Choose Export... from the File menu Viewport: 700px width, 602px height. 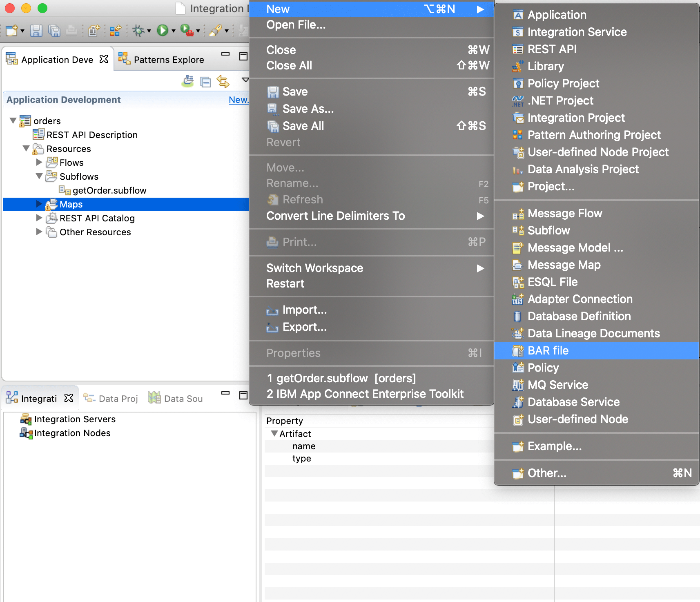pos(372,327)
